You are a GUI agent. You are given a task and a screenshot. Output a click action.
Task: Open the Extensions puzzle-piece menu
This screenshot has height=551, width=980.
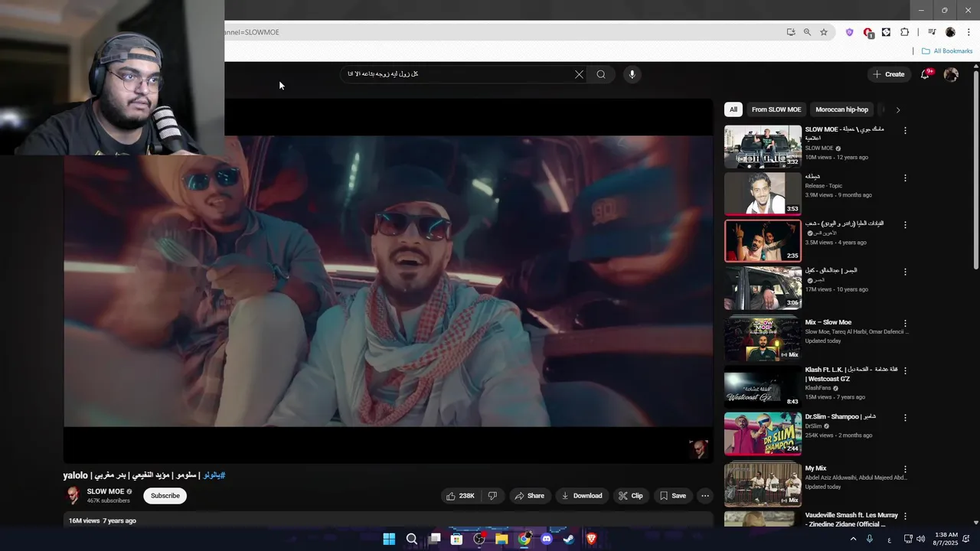point(904,32)
